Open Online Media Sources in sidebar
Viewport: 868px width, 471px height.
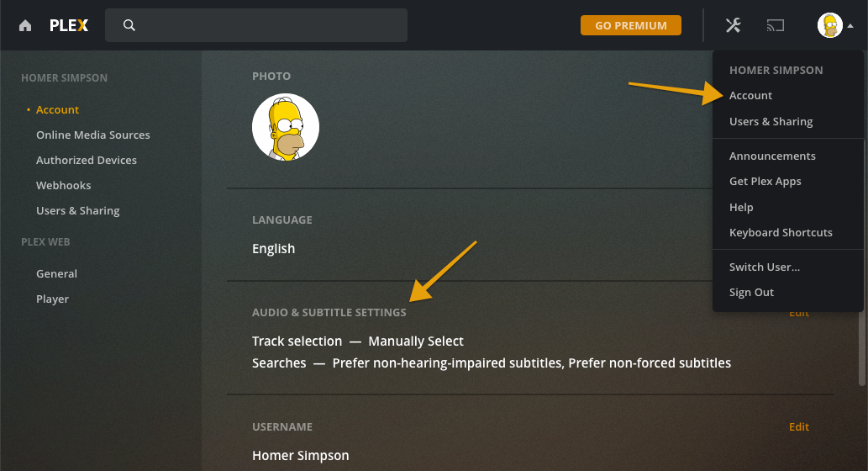click(x=93, y=135)
